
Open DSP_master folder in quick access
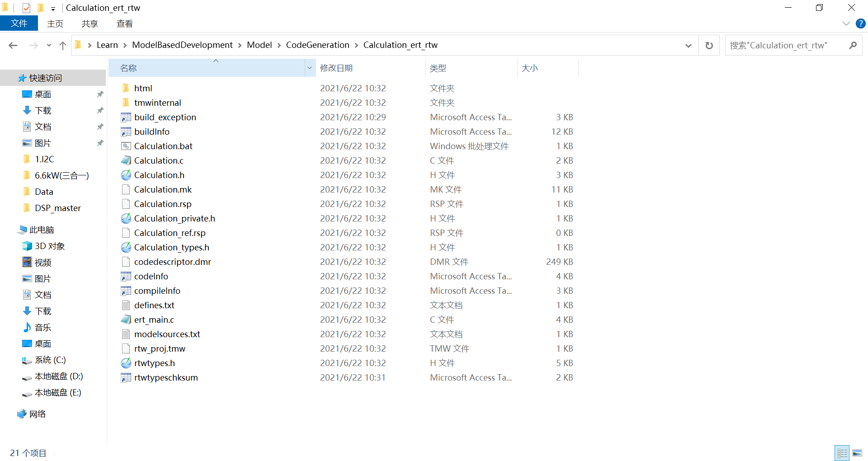click(58, 208)
